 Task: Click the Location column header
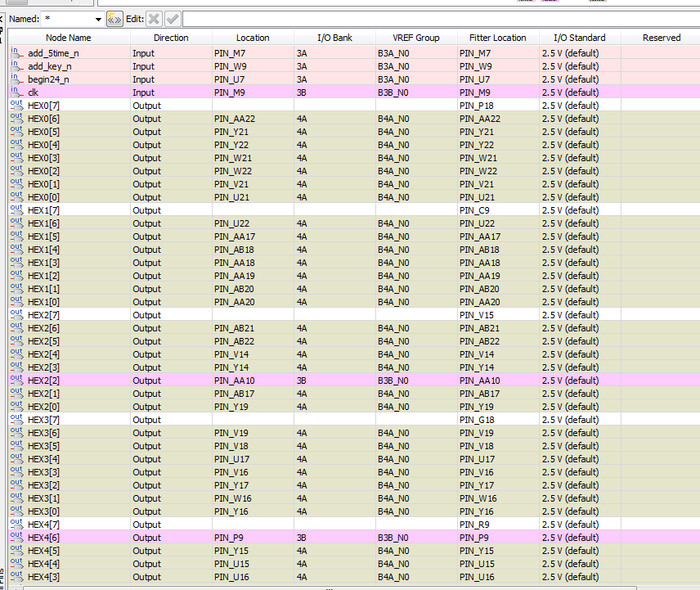[x=253, y=38]
